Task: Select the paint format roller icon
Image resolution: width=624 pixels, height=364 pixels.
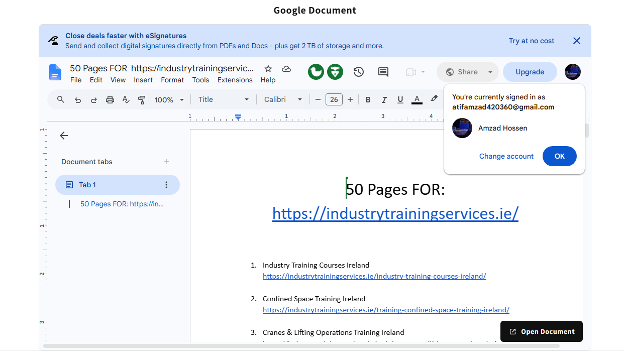Action: click(142, 100)
